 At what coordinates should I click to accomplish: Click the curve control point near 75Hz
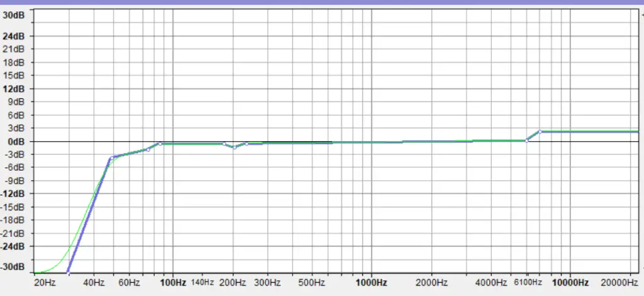[148, 150]
